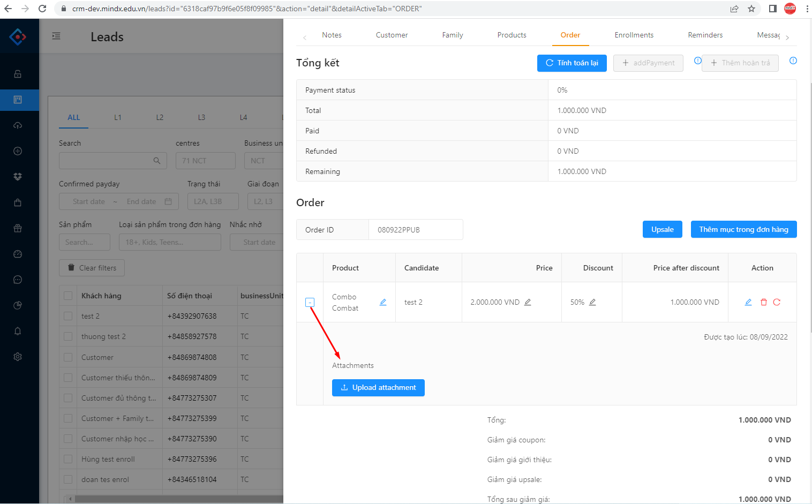Screen dimensions: 812x504
Task: Collapse the Combo Combat order row
Action: [310, 302]
